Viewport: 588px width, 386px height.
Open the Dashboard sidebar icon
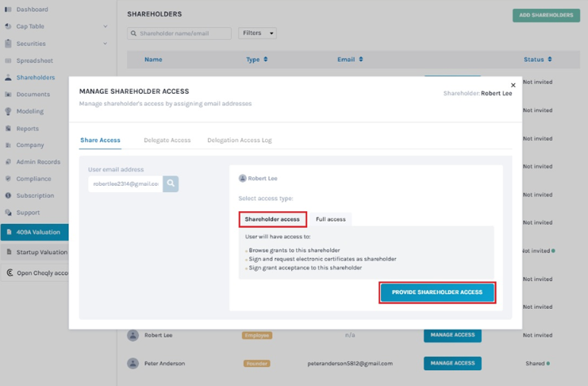click(9, 10)
